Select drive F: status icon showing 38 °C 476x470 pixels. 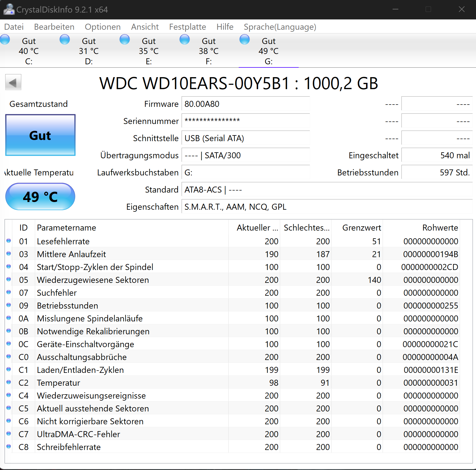coord(185,39)
